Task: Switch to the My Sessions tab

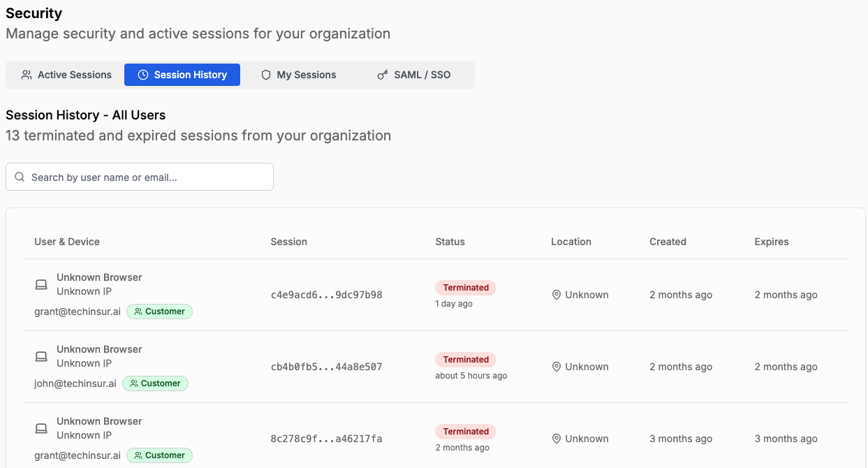Action: (299, 75)
